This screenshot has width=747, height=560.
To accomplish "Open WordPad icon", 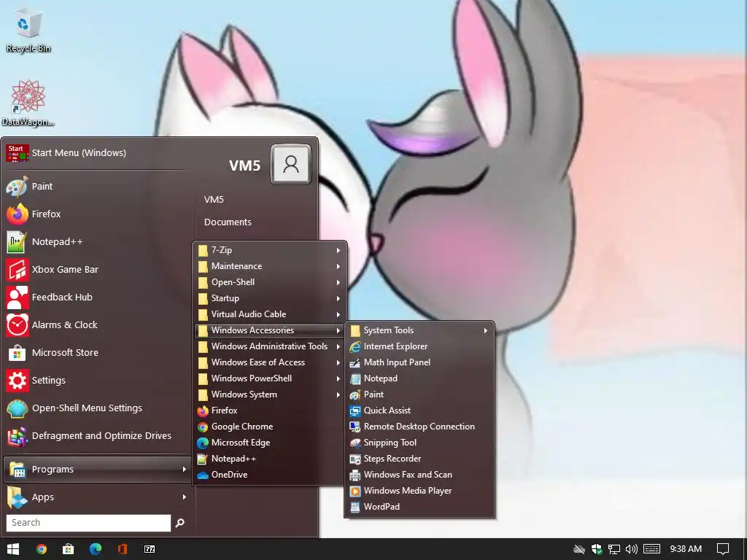I will point(355,507).
